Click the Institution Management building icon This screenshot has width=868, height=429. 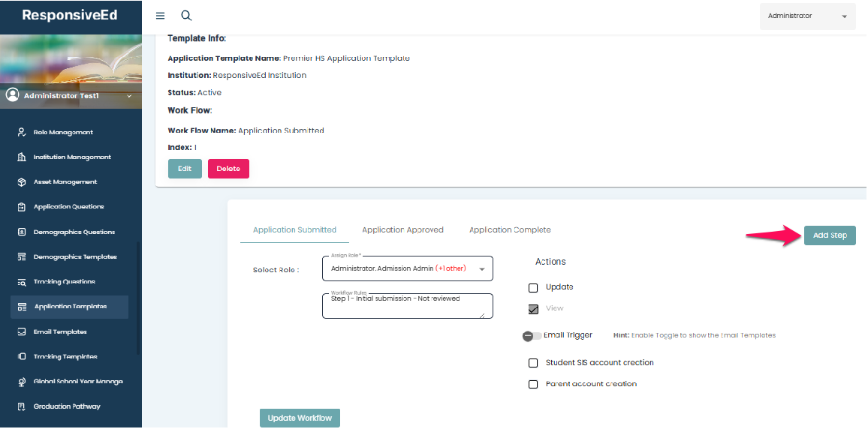point(22,157)
